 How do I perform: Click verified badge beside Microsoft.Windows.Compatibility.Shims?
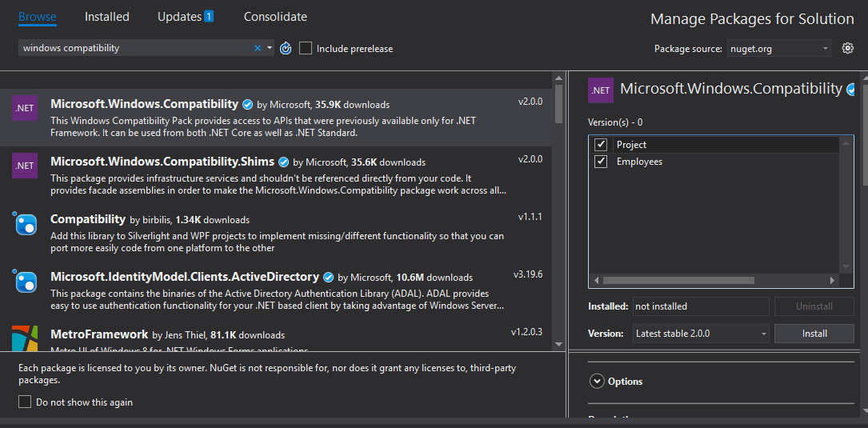click(x=284, y=162)
